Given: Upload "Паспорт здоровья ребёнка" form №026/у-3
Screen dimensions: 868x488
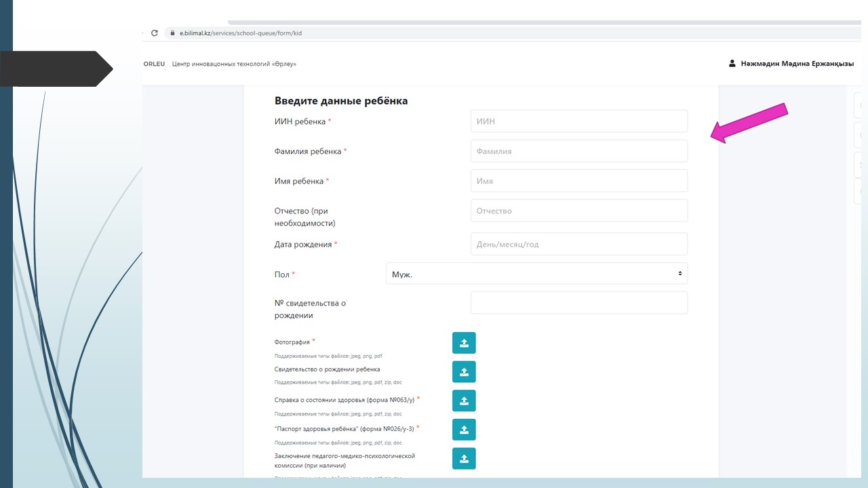Looking at the screenshot, I should (464, 430).
